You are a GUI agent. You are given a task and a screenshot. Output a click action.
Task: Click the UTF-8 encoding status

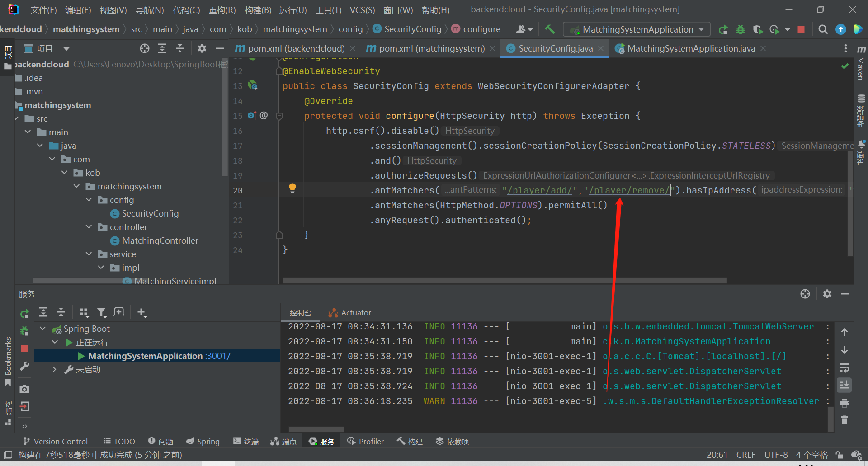click(776, 455)
